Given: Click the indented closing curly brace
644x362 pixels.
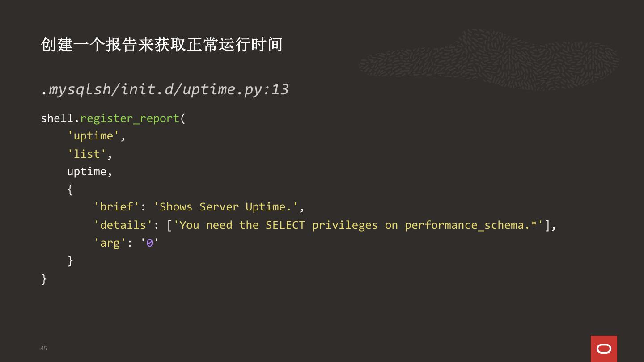Looking at the screenshot, I should pos(70,261).
